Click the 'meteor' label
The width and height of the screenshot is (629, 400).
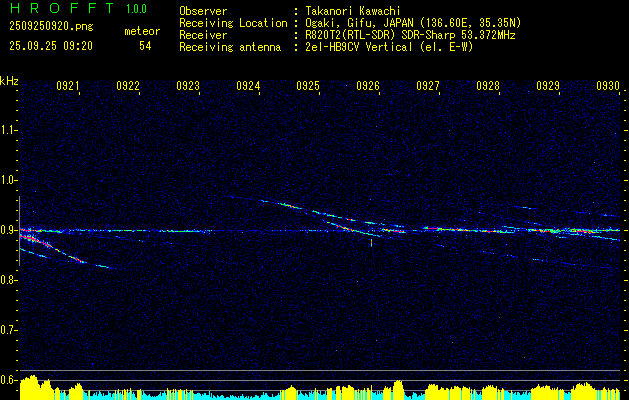[x=142, y=31]
